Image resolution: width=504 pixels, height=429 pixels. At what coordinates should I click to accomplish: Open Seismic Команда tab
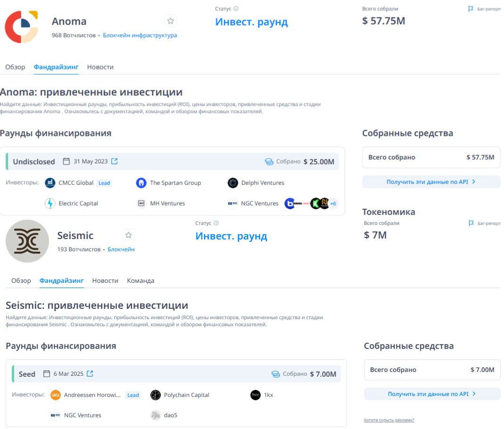coord(140,280)
